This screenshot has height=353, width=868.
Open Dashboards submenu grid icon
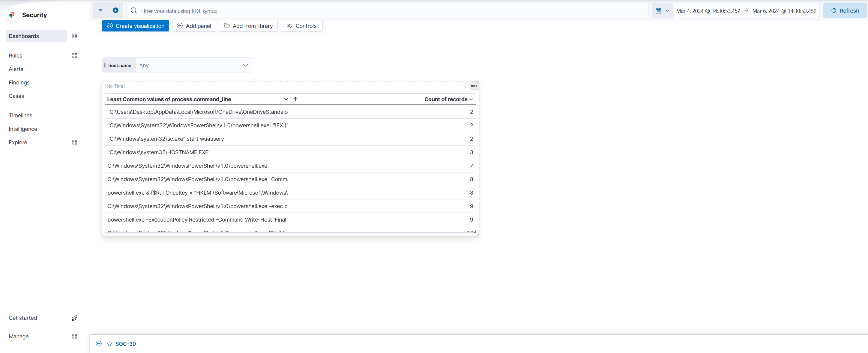click(x=74, y=36)
